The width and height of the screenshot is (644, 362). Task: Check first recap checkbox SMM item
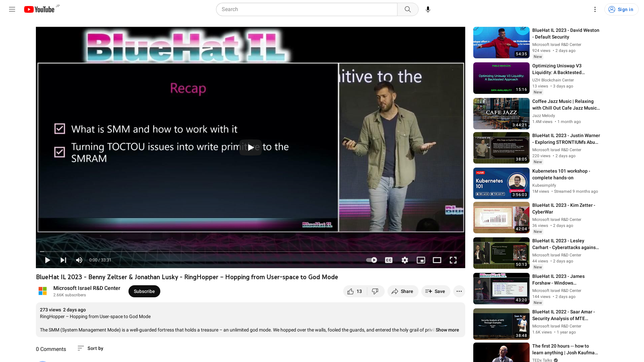pyautogui.click(x=60, y=129)
